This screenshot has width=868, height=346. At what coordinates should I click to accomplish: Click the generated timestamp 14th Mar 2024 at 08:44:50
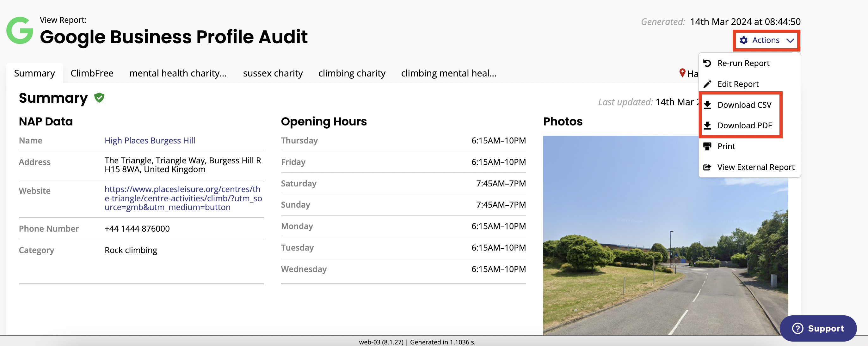(x=745, y=22)
